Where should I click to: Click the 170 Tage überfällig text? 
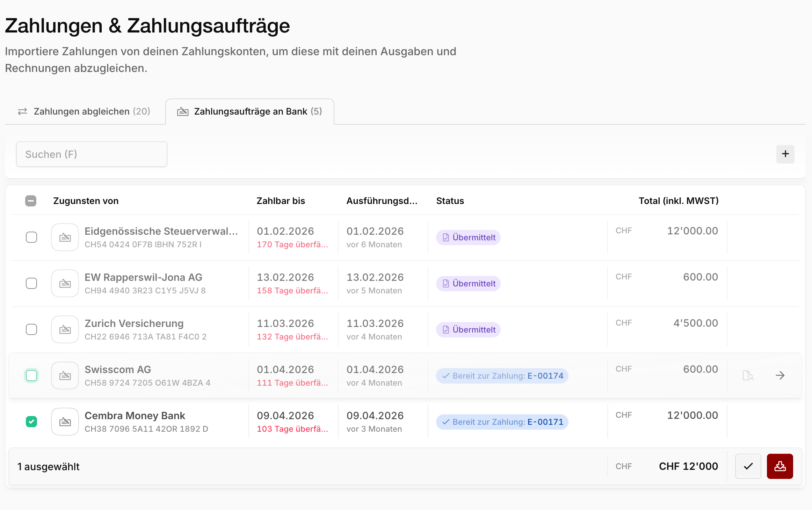point(292,245)
